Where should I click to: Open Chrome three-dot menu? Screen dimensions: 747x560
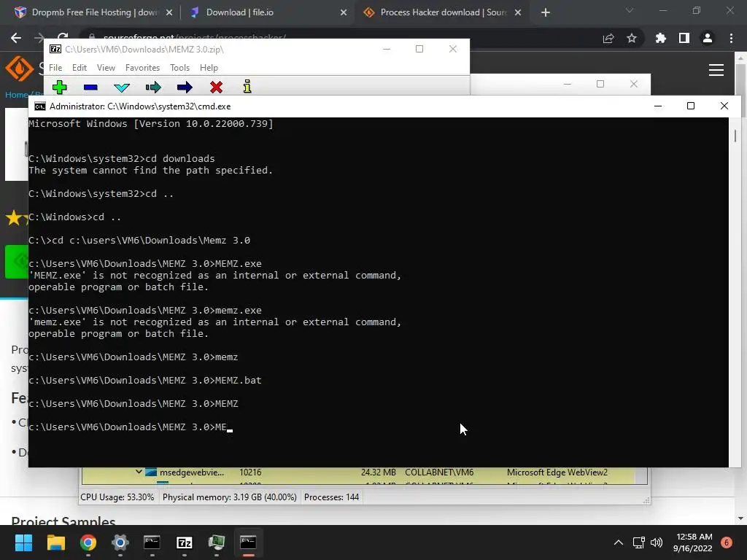click(731, 38)
